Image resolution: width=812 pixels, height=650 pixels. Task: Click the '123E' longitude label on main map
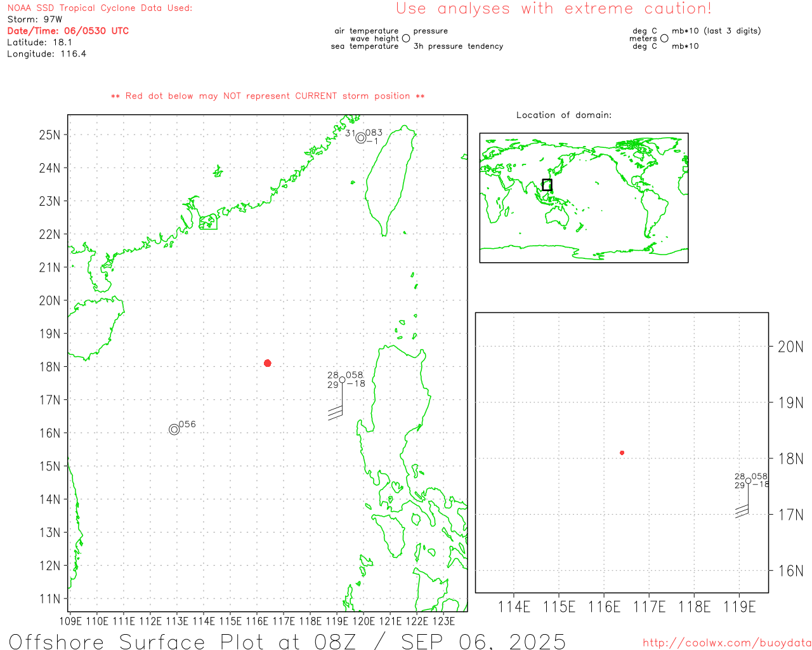point(443,621)
